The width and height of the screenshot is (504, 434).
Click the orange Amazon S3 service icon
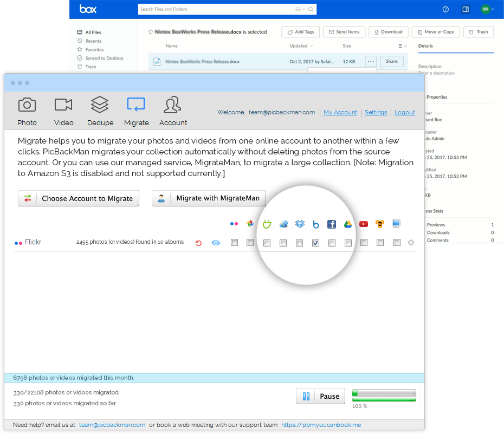(x=380, y=224)
